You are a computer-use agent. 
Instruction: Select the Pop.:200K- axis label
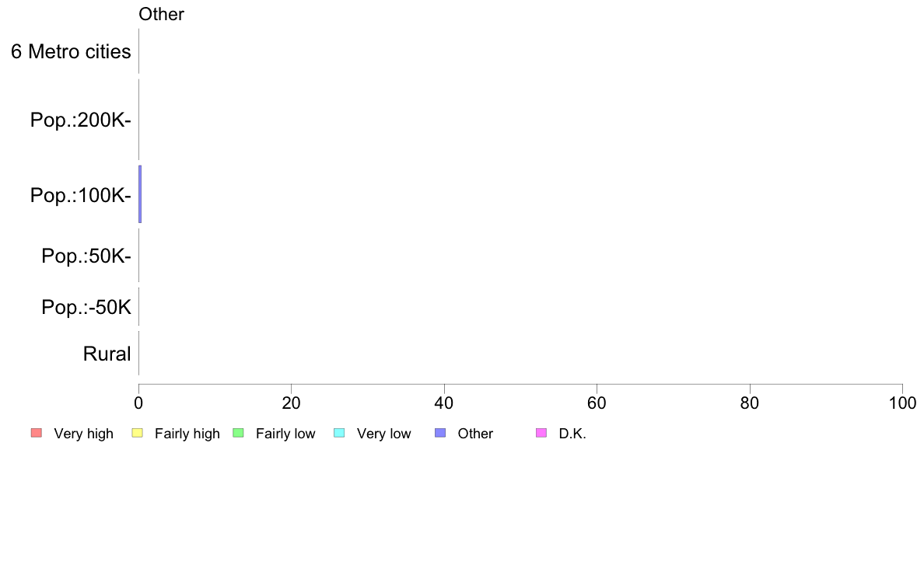click(81, 120)
